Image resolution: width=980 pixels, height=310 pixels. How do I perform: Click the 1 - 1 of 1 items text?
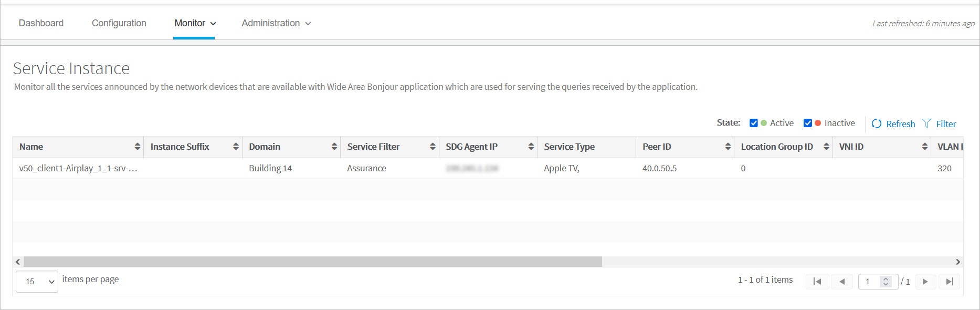(765, 280)
